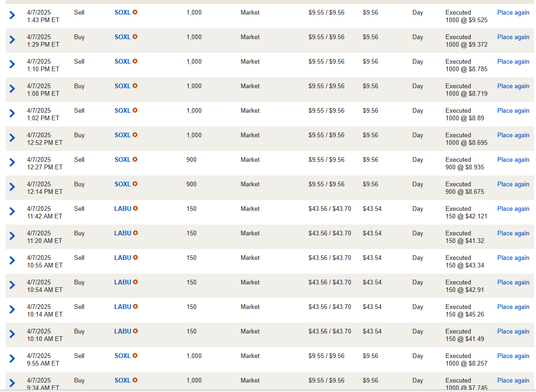Click the orange badge icon beside LABU in the 11:42 AM row
The width and height of the screenshot is (536, 392).
click(135, 209)
